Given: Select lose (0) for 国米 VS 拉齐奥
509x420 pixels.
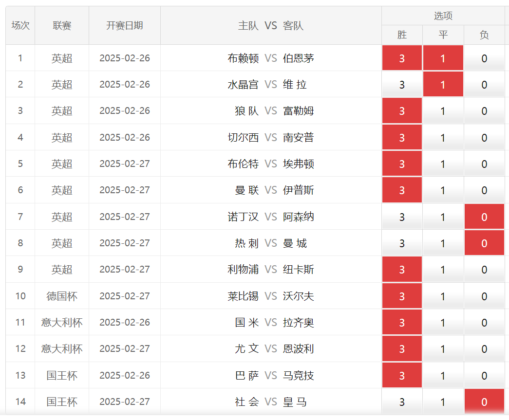Looking at the screenshot, I should point(484,322).
